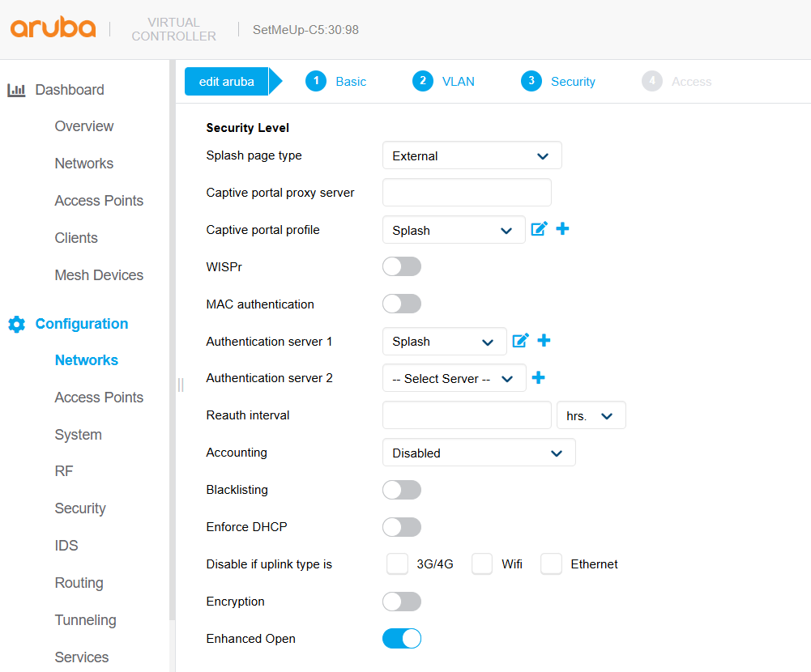Add a new captive portal profile

[x=563, y=228]
